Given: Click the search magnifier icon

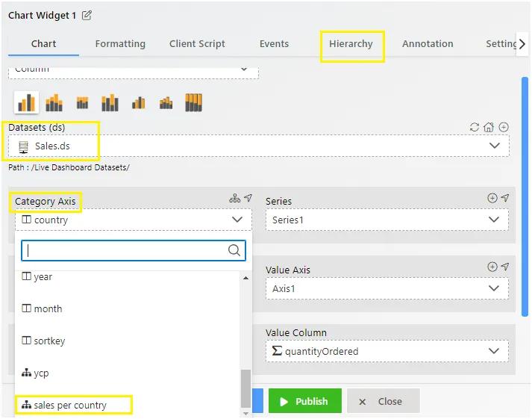Looking at the screenshot, I should (x=234, y=251).
